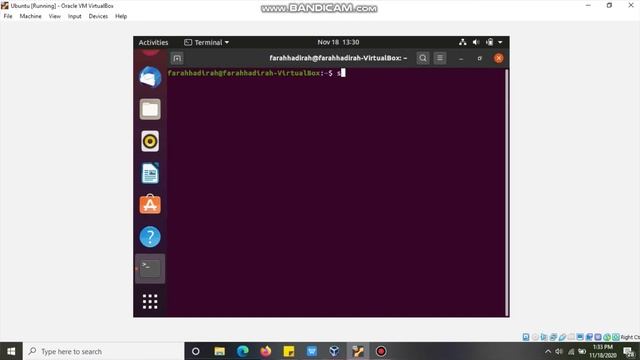Click the Cortana circle in the taskbar

click(196, 351)
